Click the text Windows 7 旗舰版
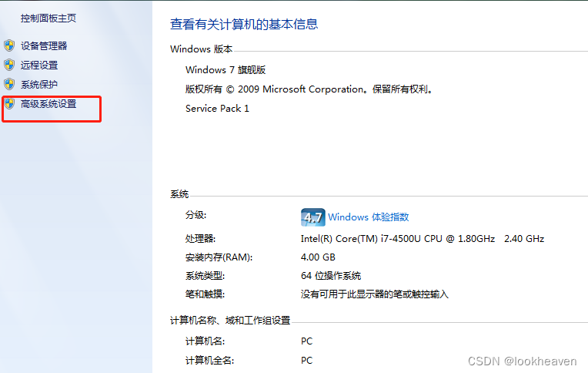The image size is (588, 373). pyautogui.click(x=226, y=70)
